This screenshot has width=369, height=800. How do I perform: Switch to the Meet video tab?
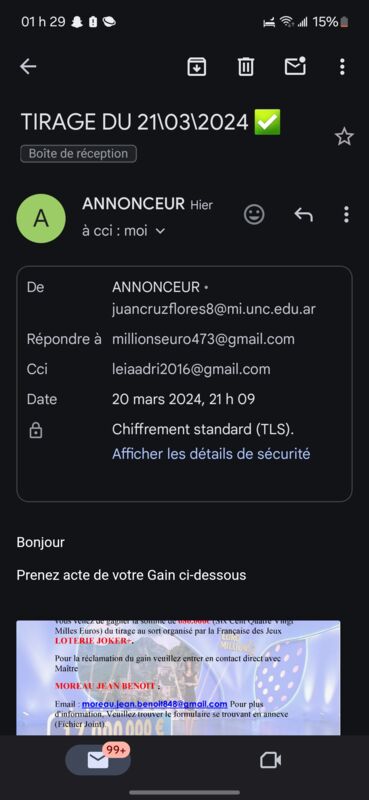[270, 760]
